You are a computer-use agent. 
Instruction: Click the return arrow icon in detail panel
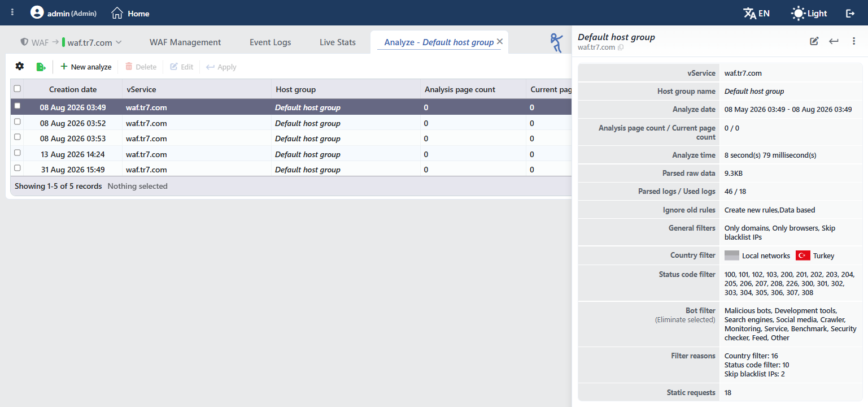click(834, 41)
